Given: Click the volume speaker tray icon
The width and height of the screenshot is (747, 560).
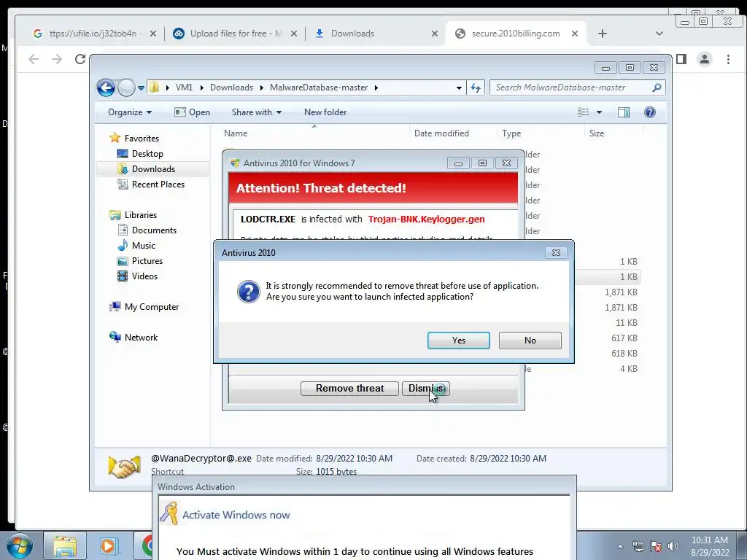Looking at the screenshot, I should coord(673,546).
